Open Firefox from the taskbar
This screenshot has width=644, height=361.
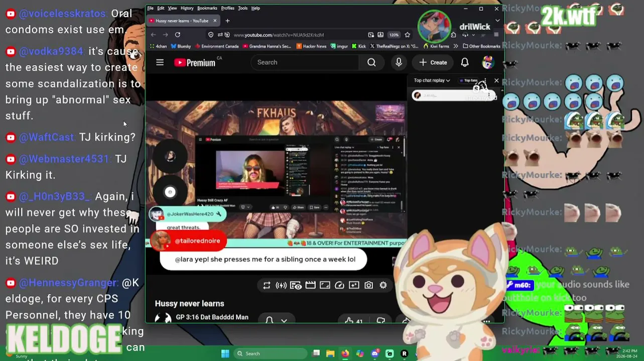coord(345,353)
